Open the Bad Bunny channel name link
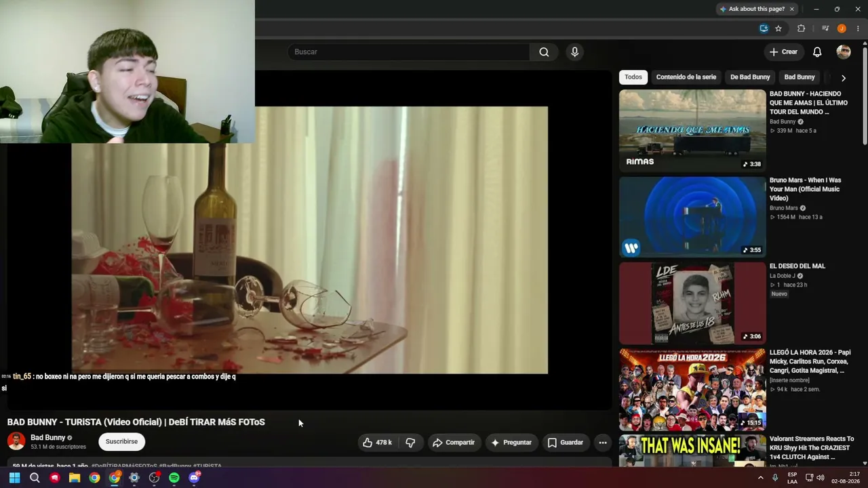Screen dimensions: 868x488 (48, 438)
